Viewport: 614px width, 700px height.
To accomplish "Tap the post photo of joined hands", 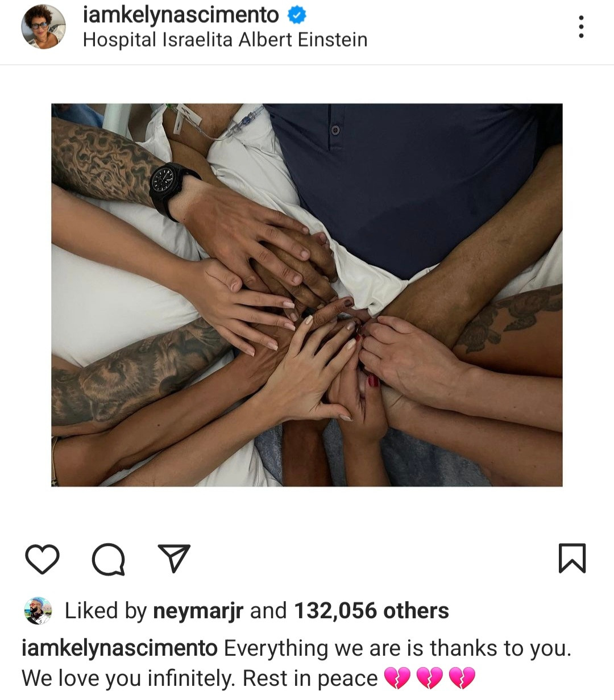I will pos(307,295).
